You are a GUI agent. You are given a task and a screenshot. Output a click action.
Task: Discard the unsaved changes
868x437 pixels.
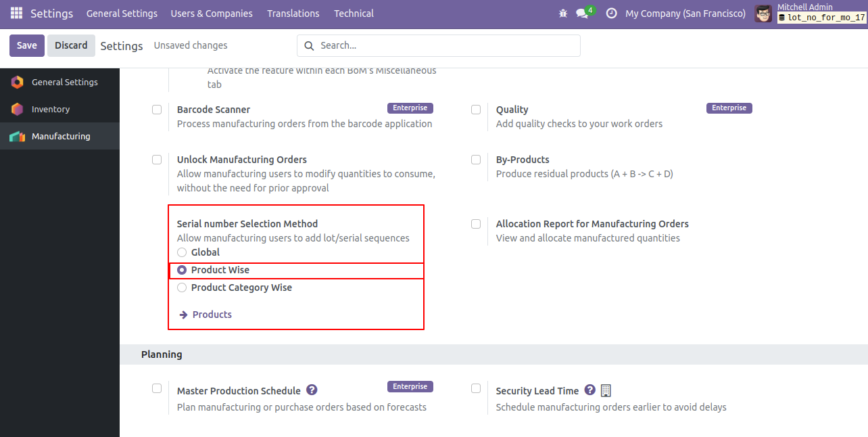[x=71, y=45]
